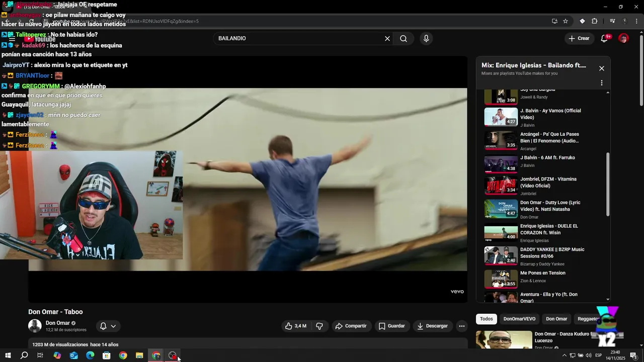Play J. Balvin - Ay Vamos from playlist
644x362 pixels.
543,117
